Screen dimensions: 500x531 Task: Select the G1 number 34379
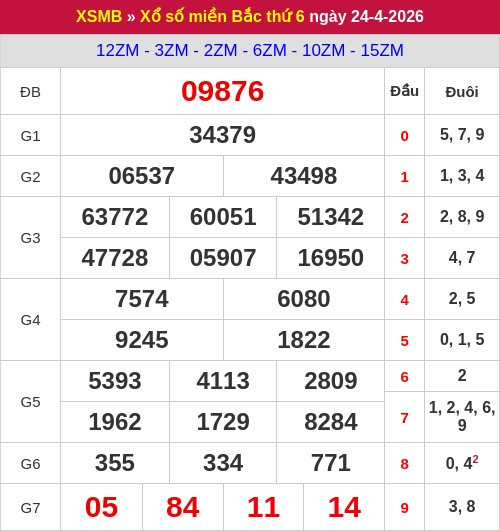[223, 135]
